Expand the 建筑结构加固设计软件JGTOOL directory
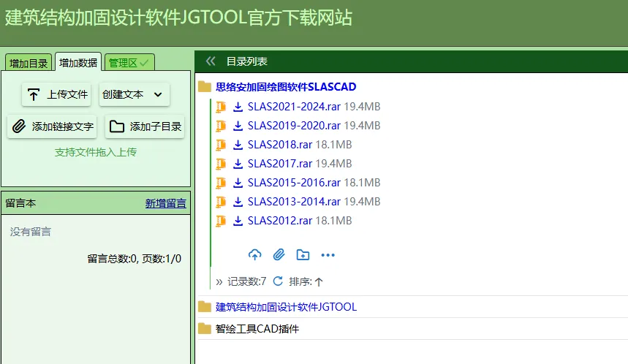The height and width of the screenshot is (364, 628). [x=286, y=307]
